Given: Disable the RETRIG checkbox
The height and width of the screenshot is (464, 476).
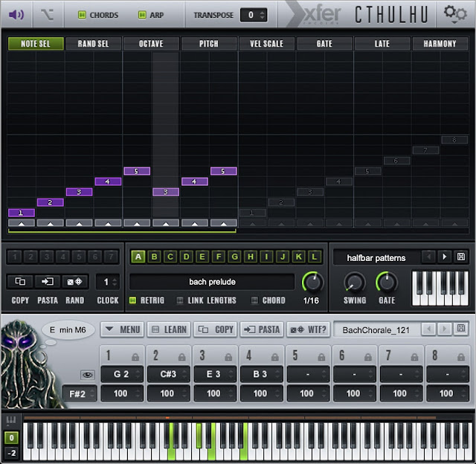Looking at the screenshot, I should [133, 300].
